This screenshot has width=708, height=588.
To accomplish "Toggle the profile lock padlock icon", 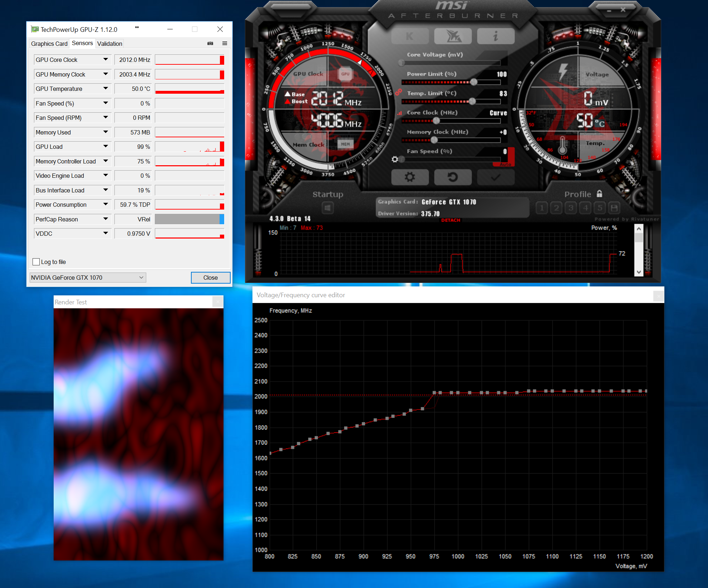I will coord(600,194).
